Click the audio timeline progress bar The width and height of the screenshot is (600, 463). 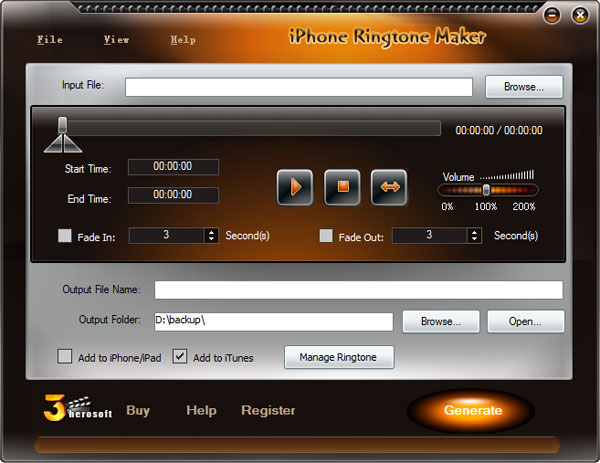pos(253,128)
